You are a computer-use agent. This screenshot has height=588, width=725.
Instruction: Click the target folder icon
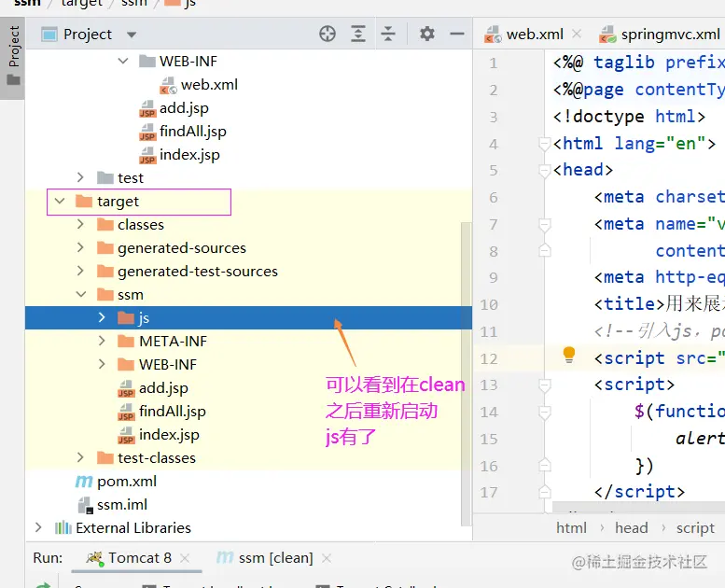[x=84, y=202]
